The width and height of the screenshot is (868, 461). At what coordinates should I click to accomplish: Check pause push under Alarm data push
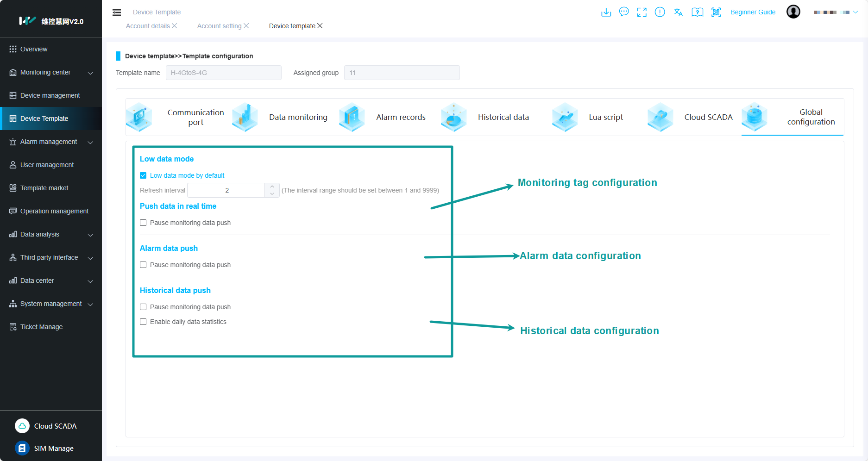(143, 265)
